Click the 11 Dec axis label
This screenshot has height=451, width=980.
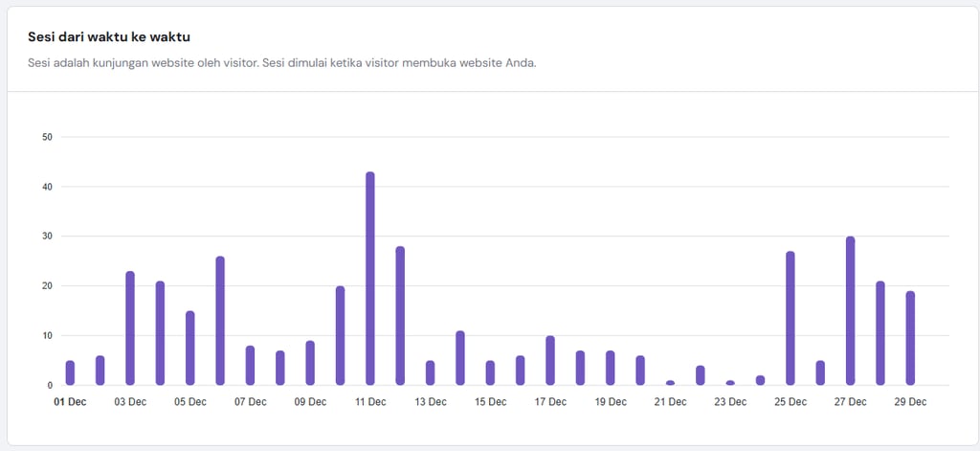(x=370, y=402)
